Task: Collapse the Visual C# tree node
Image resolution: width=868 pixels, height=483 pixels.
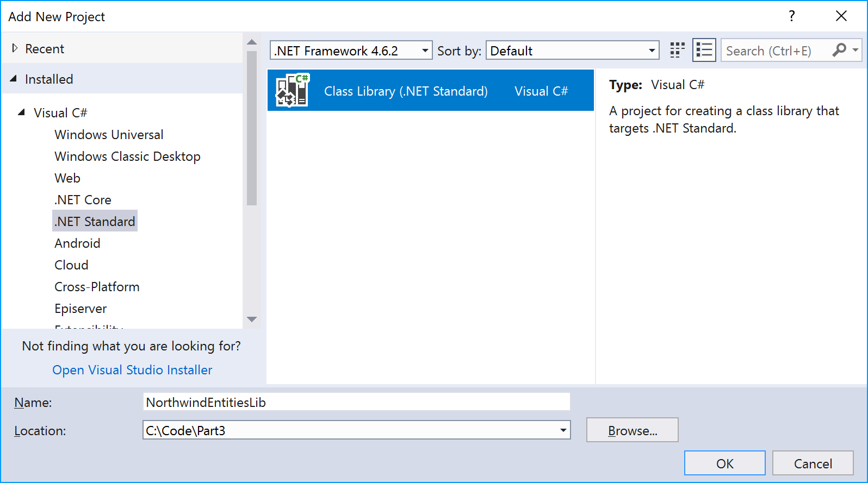Action: [x=22, y=112]
